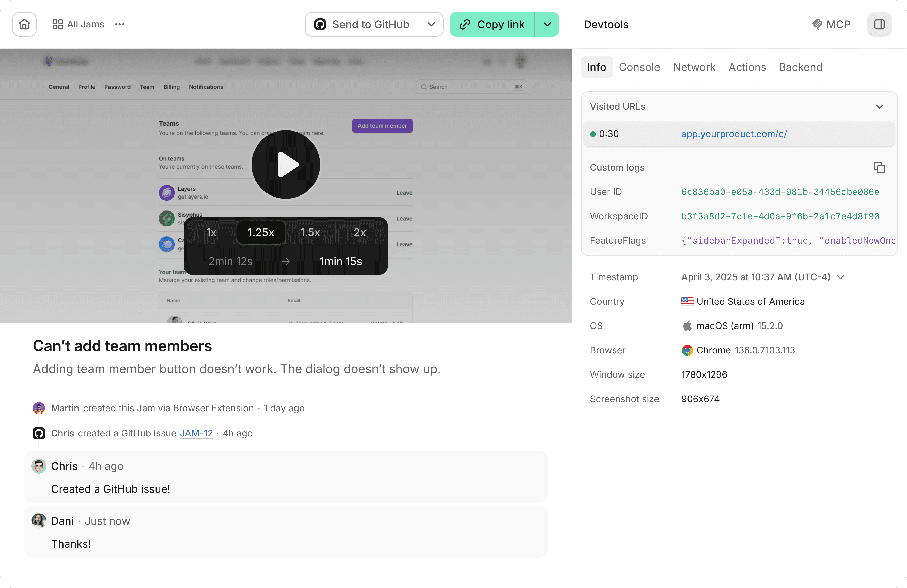Click the Thanks! comment from Dani
This screenshot has width=907, height=588.
click(71, 544)
